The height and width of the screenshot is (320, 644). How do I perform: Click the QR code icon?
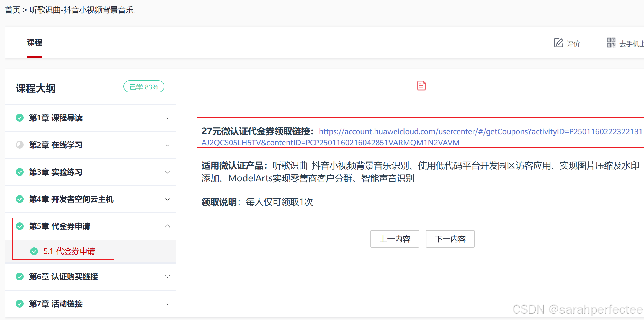pyautogui.click(x=611, y=43)
